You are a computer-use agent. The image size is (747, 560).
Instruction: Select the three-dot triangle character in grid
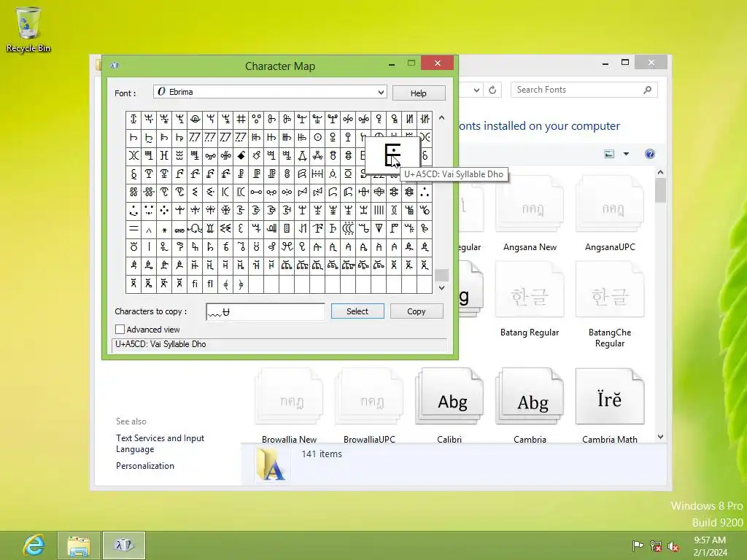425,192
